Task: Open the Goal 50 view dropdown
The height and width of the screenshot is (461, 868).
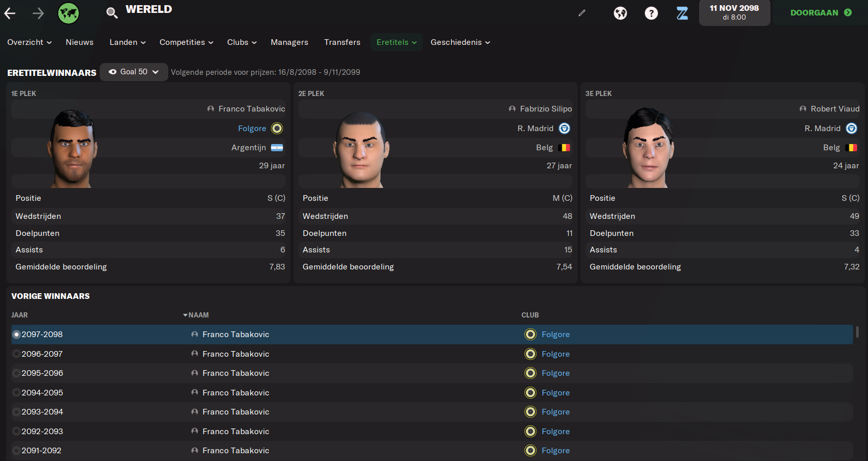Action: pyautogui.click(x=134, y=72)
